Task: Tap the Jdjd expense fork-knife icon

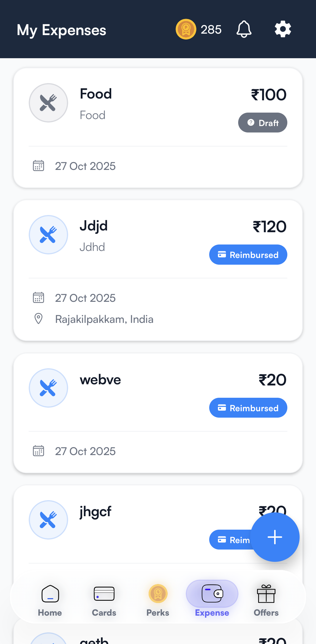Action: coord(48,235)
